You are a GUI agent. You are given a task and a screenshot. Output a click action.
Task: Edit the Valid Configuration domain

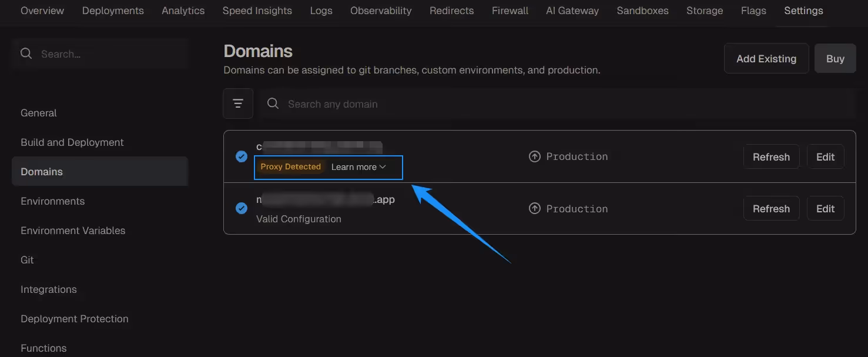click(x=825, y=209)
